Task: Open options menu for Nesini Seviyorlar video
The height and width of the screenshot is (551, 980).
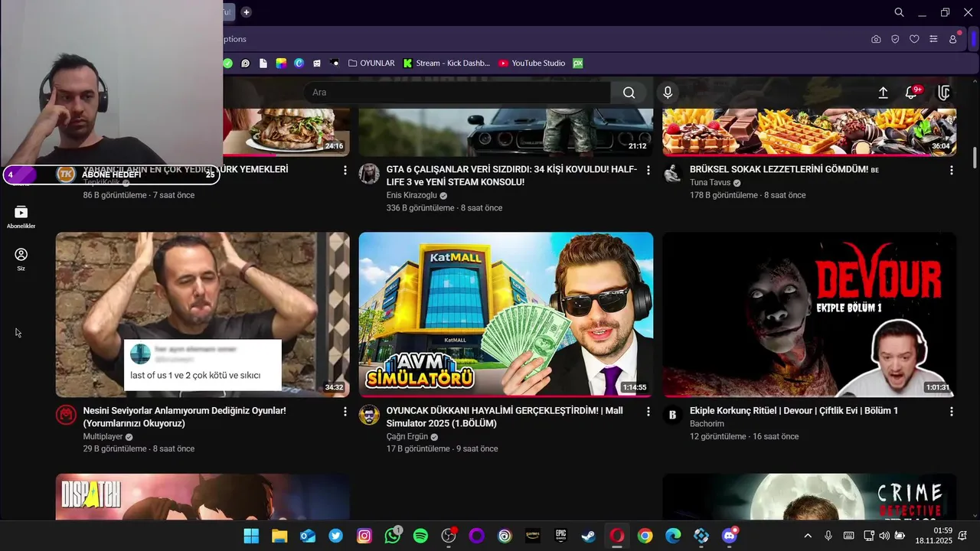Action: tap(345, 412)
